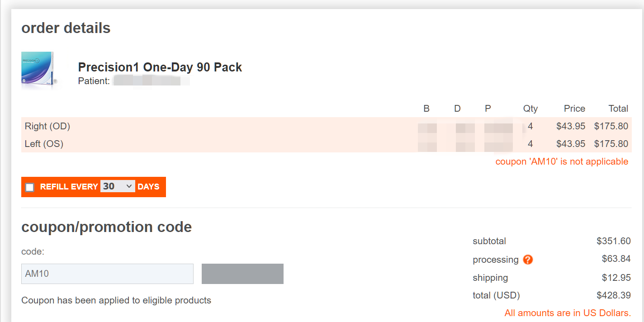Click the shipping cost $12.95

616,277
